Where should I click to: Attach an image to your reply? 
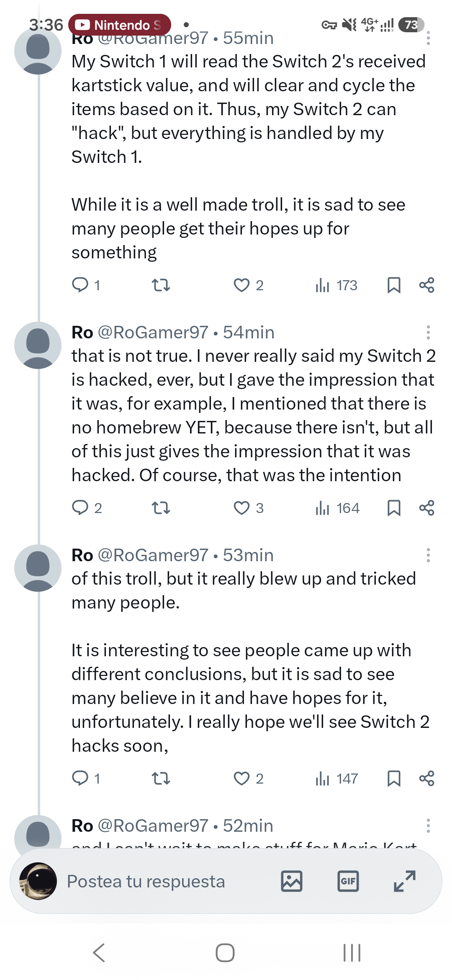(x=292, y=881)
